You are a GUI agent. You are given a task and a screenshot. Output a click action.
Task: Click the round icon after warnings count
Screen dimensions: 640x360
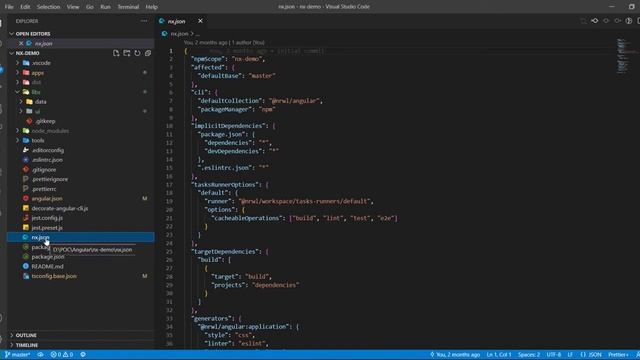(x=83, y=355)
